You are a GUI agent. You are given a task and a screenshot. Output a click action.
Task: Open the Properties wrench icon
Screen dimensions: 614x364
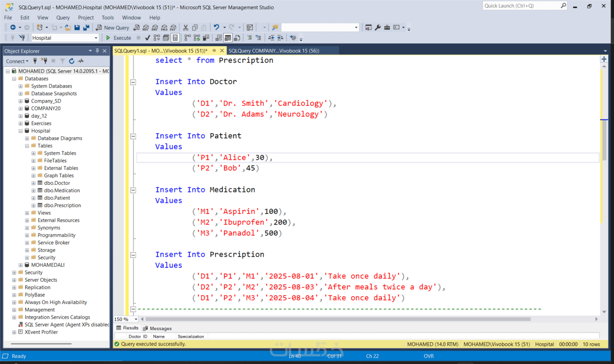378,28
